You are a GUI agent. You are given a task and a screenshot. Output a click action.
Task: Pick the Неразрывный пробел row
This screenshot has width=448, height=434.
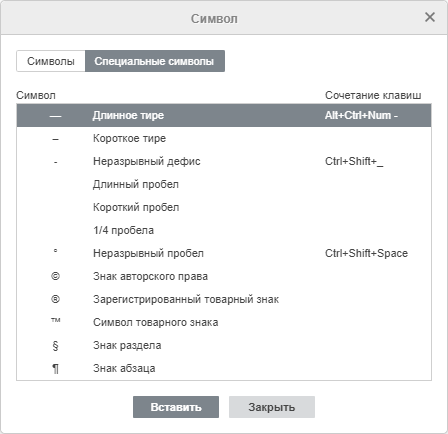[224, 253]
